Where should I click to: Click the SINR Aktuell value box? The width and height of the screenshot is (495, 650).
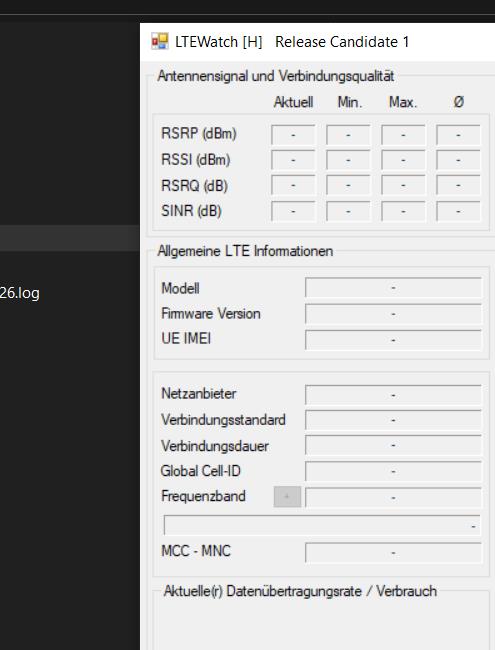coord(293,211)
